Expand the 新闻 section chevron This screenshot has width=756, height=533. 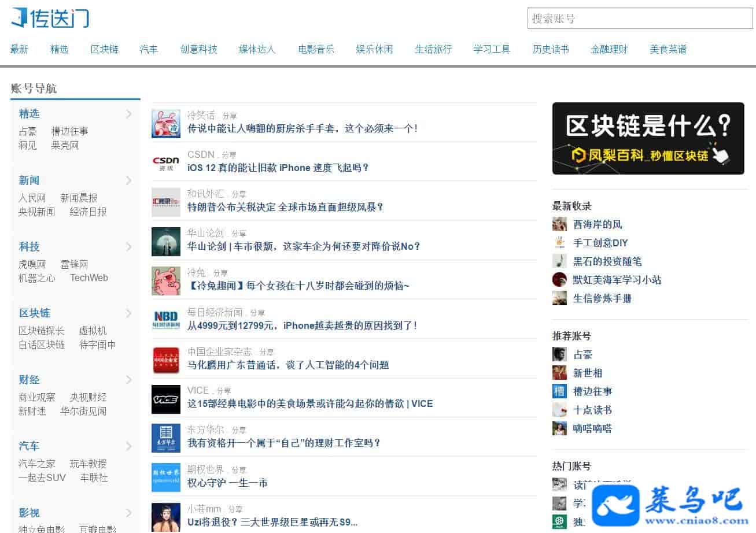129,180
